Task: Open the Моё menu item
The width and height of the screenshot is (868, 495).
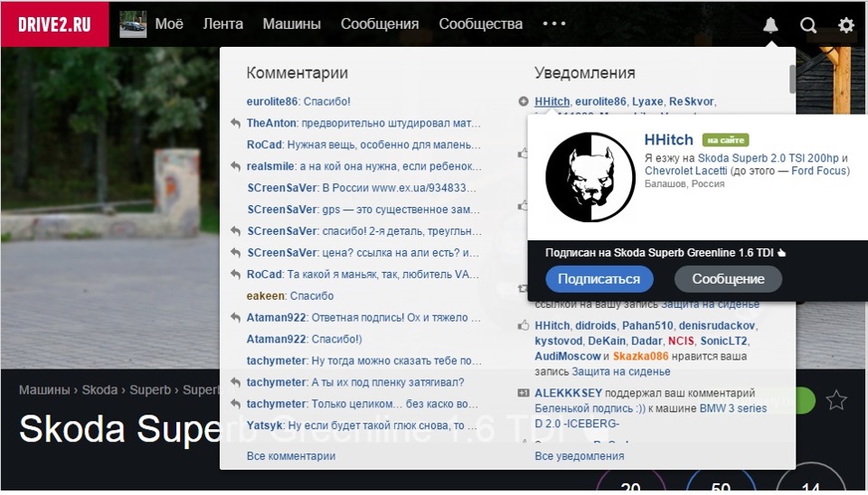Action: [169, 23]
